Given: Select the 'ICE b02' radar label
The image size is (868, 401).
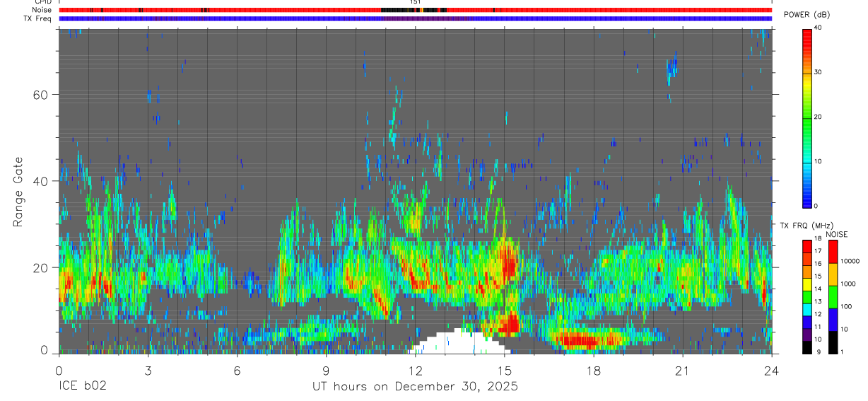Looking at the screenshot, I should coord(82,387).
